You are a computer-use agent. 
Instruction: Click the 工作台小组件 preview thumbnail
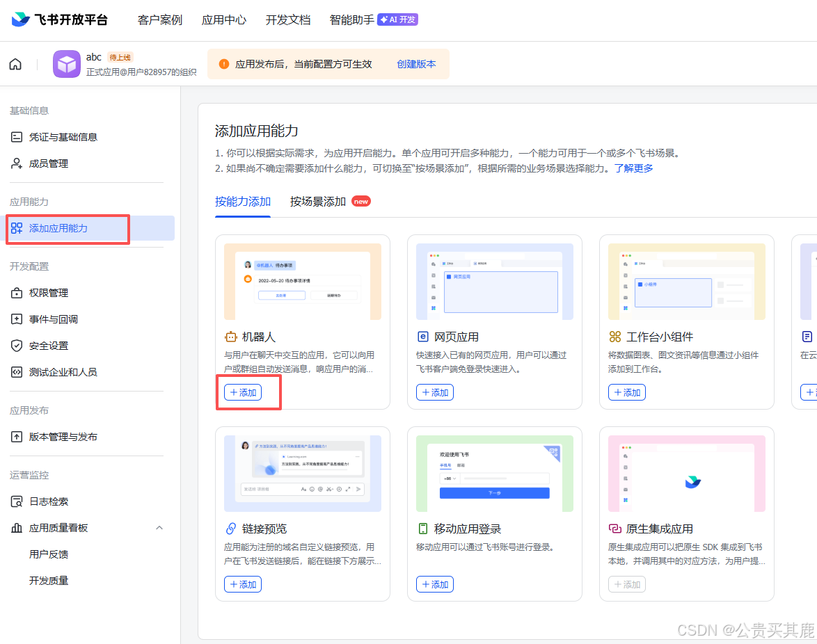pyautogui.click(x=687, y=282)
